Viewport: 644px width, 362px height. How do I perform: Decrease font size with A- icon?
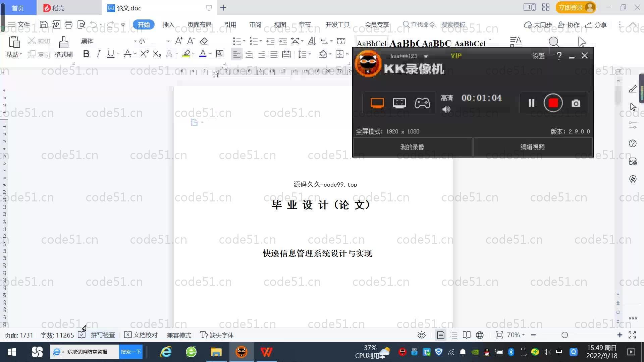(x=191, y=41)
